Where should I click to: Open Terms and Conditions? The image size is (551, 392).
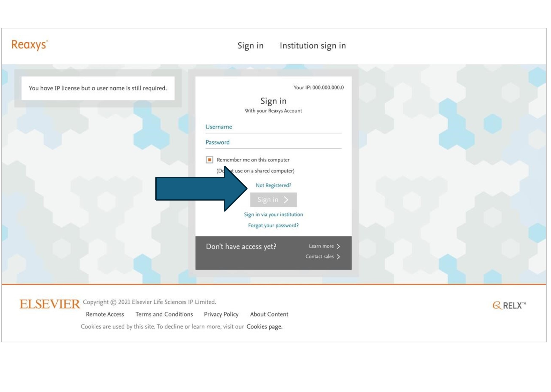[x=164, y=314]
